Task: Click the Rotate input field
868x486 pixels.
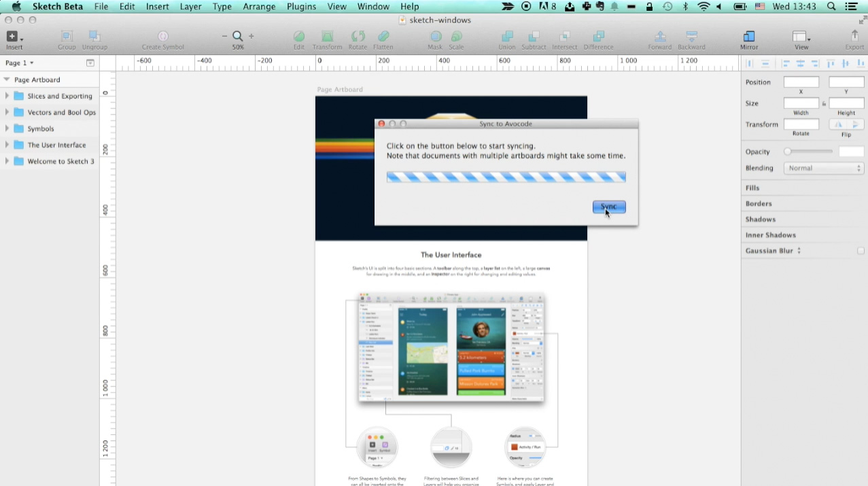Action: (x=801, y=124)
